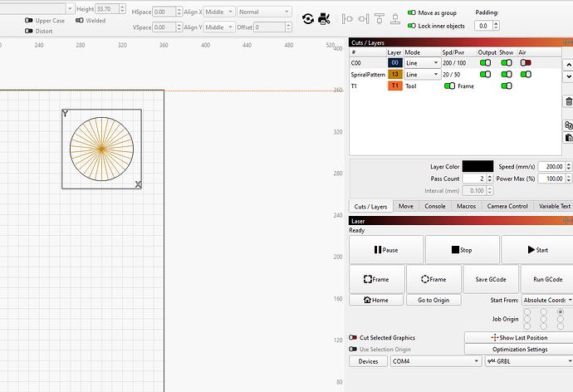Switch to the Variable Text tab
573x392 pixels.
[555, 206]
